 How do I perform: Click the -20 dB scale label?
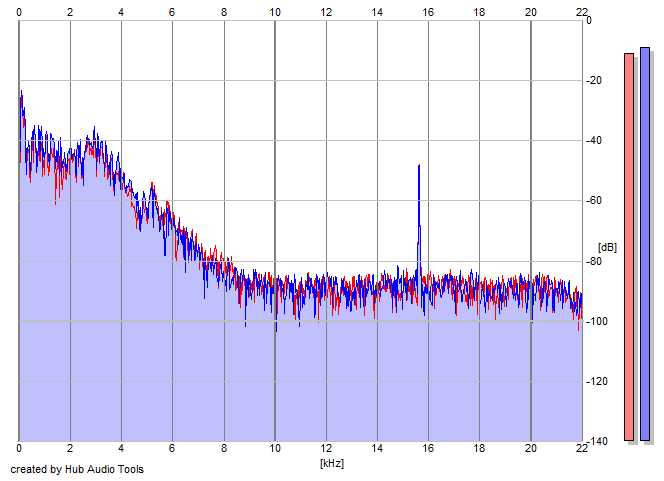pyautogui.click(x=594, y=80)
